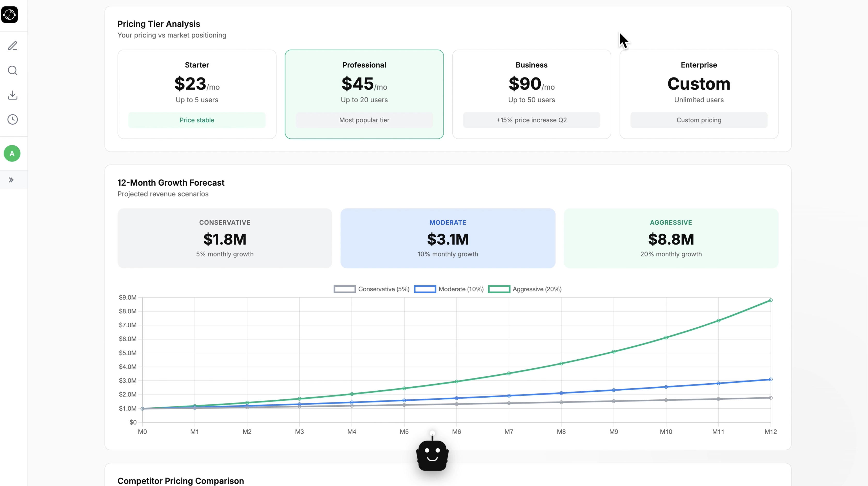Open the app logo icon in the sidebar
This screenshot has width=868, height=486.
click(x=10, y=15)
